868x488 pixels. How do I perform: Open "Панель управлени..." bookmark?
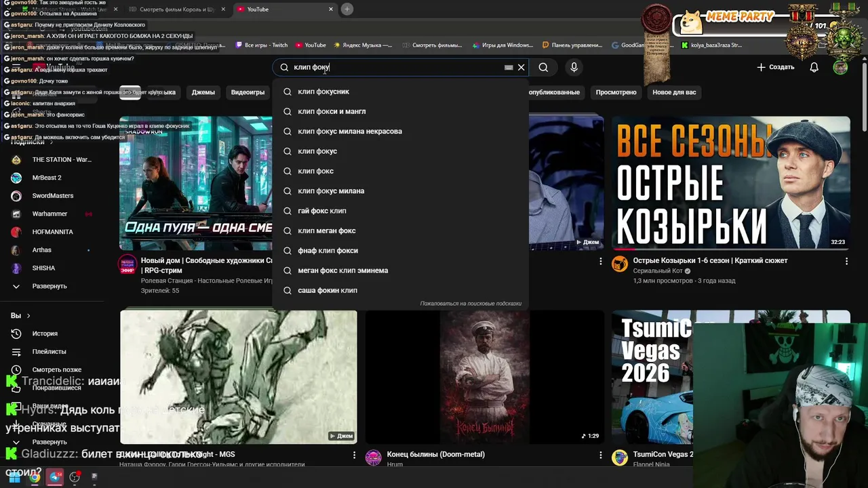tap(572, 45)
